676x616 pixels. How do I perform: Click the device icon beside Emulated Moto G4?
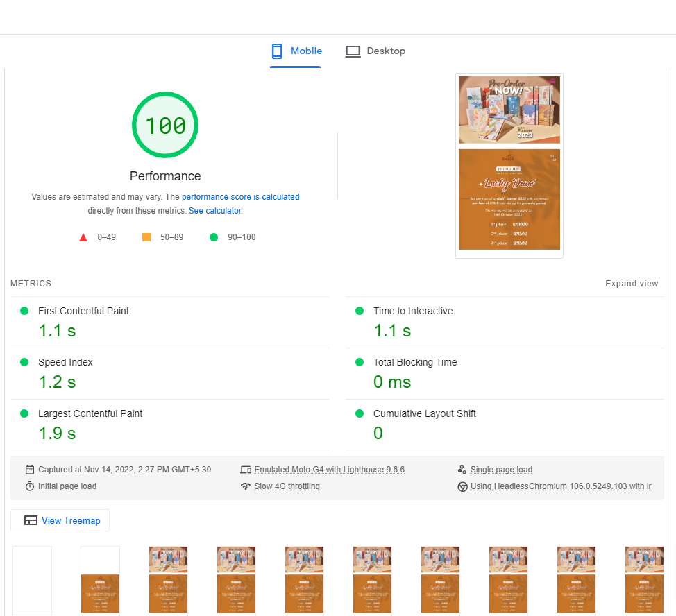coord(246,470)
